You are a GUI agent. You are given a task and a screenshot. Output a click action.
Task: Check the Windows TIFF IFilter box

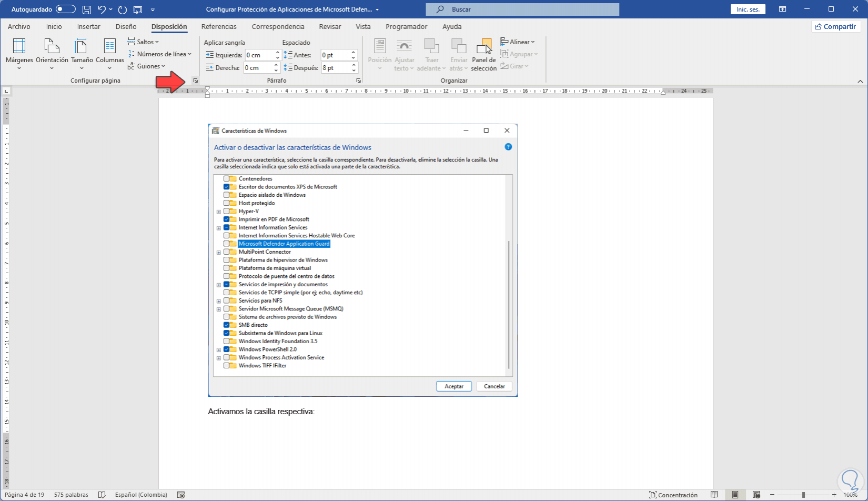(x=227, y=366)
